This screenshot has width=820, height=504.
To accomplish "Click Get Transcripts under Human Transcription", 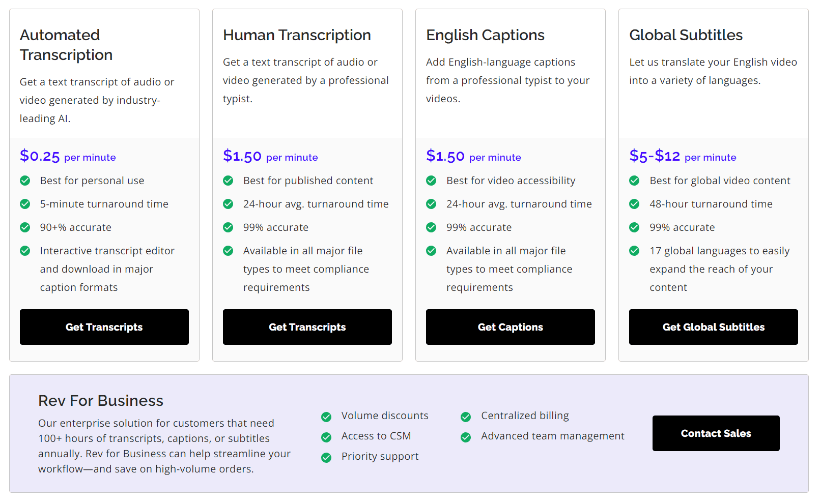I will [307, 327].
